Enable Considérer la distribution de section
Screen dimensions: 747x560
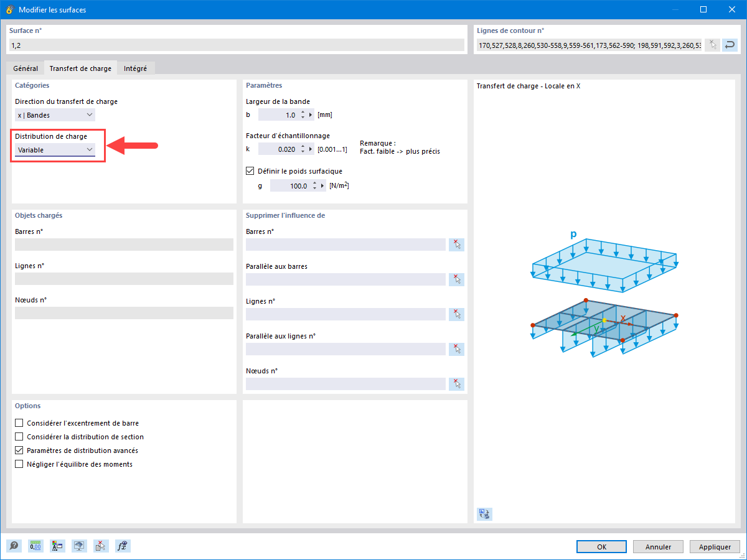(19, 437)
